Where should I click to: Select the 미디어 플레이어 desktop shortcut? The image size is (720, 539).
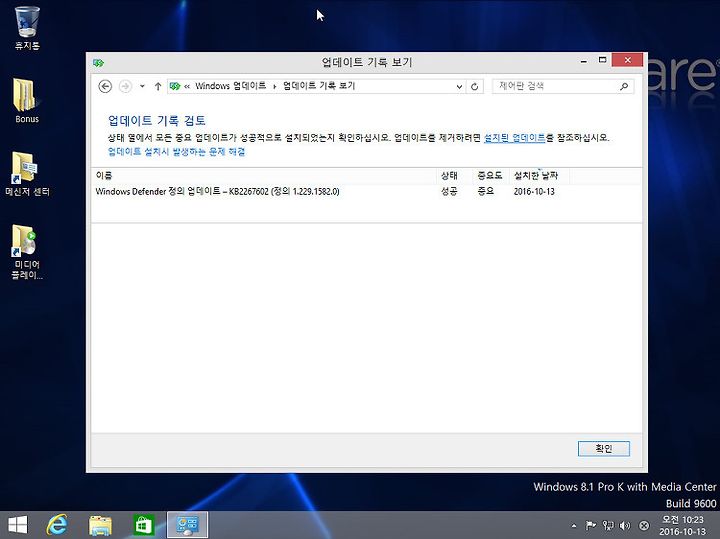point(27,252)
